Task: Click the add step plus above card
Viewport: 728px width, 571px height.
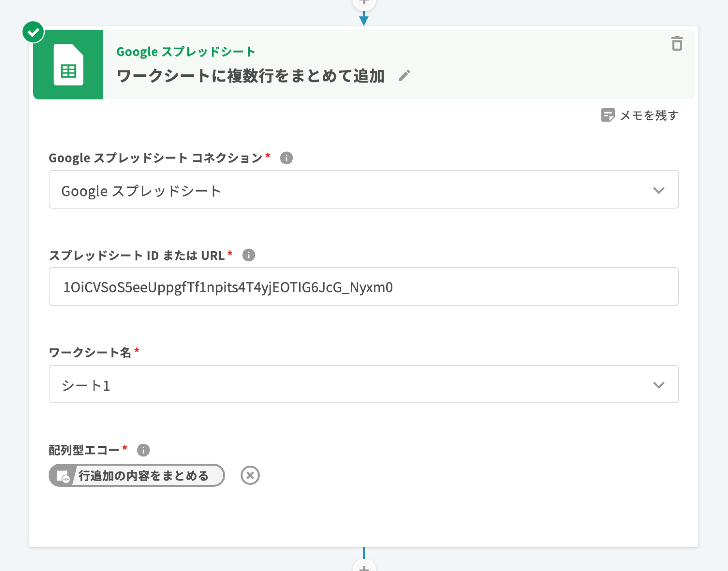Action: click(x=364, y=3)
